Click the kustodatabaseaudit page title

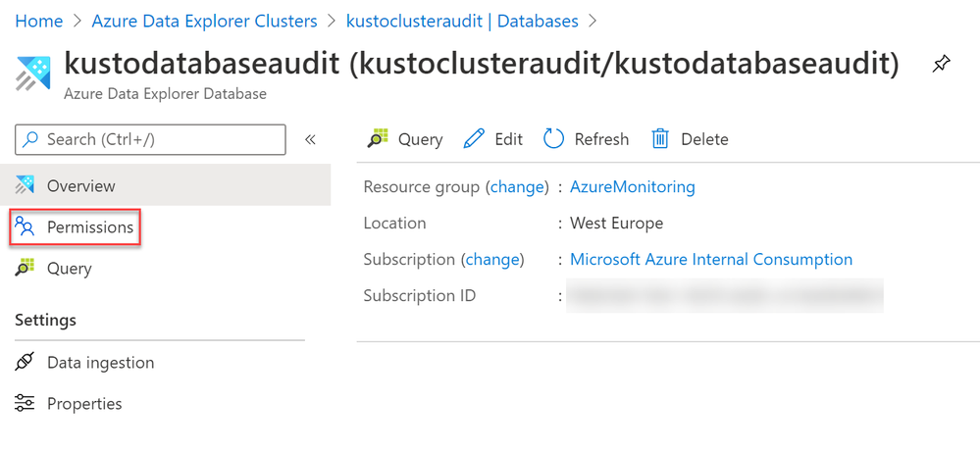pyautogui.click(x=482, y=64)
